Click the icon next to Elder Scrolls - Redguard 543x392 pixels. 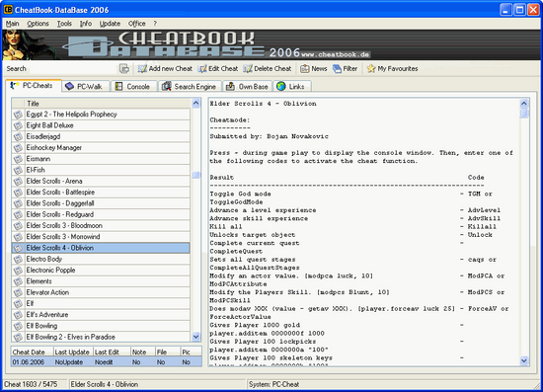(18, 214)
